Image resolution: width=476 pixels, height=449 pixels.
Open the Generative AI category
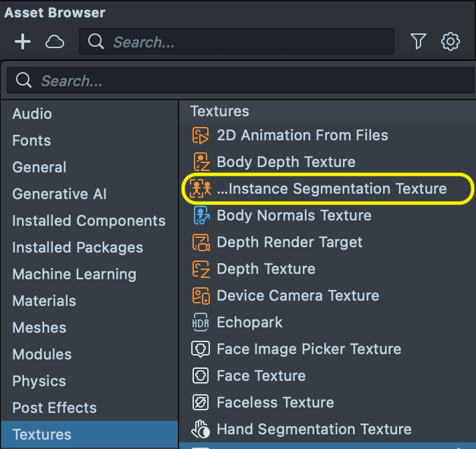tap(59, 194)
